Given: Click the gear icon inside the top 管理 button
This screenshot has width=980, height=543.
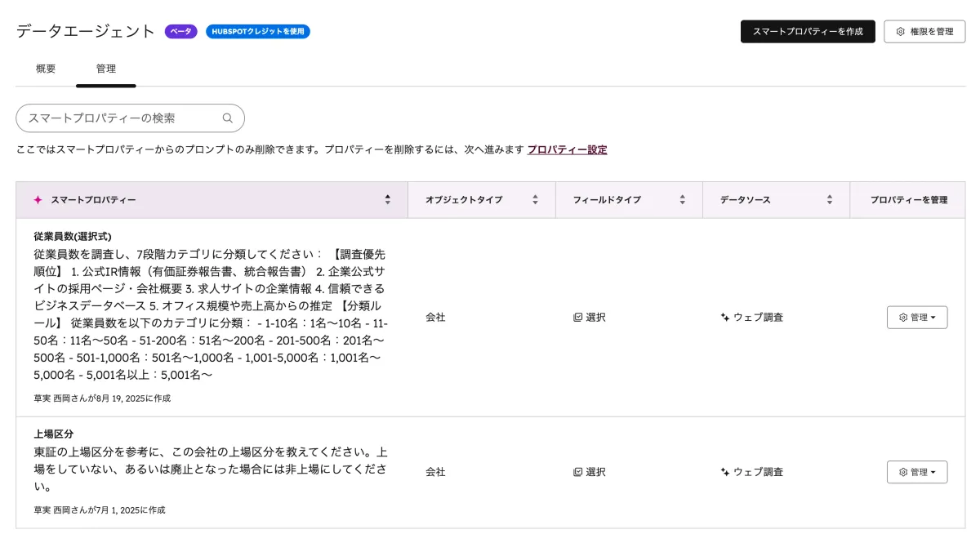Looking at the screenshot, I should 902,318.
